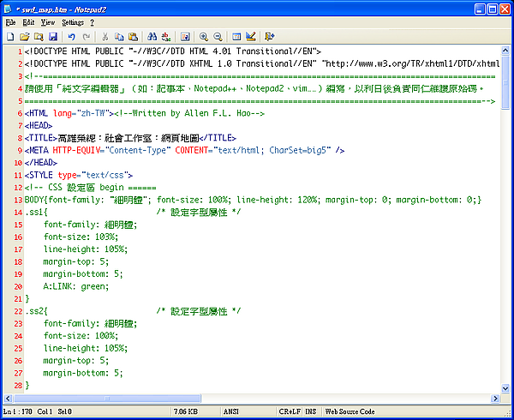The image size is (514, 420).
Task: Click the Paste clipboard icon
Action: (x=133, y=37)
